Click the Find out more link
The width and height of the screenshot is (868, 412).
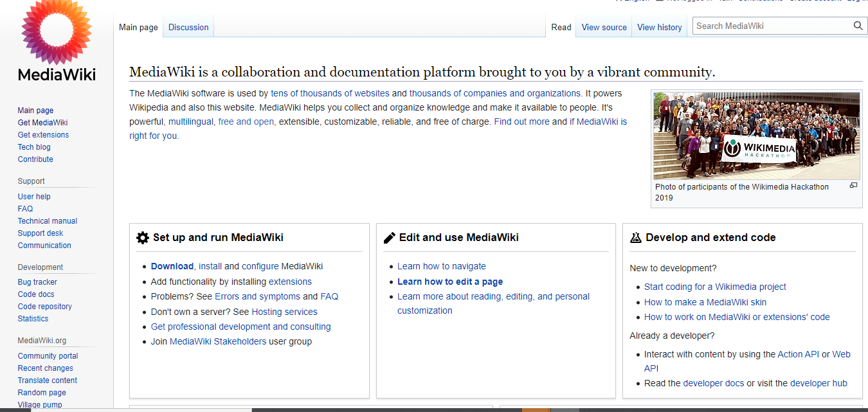click(521, 121)
